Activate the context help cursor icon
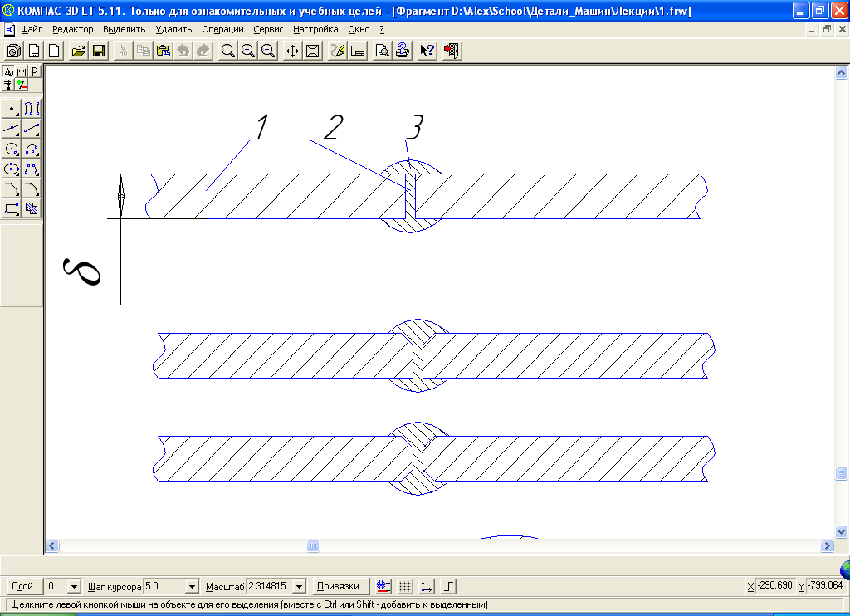 pos(427,51)
